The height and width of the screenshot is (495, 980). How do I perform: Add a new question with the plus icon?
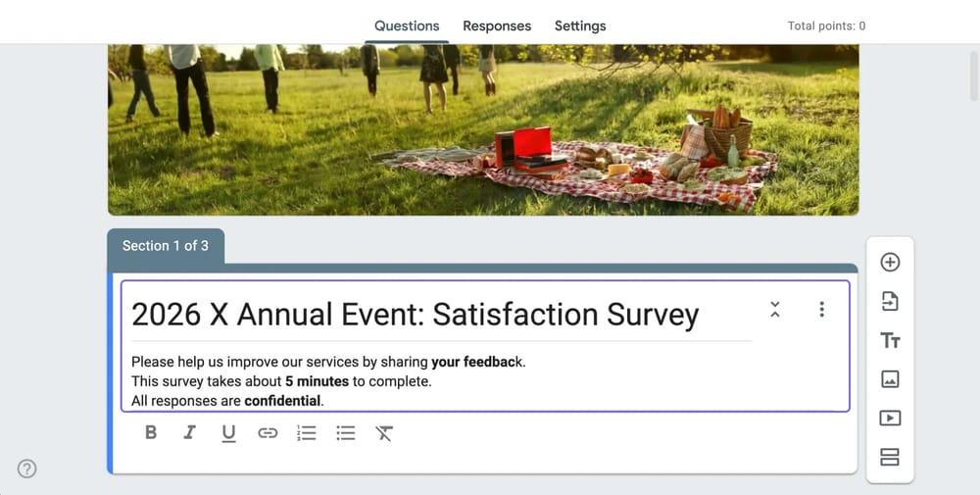tap(890, 262)
